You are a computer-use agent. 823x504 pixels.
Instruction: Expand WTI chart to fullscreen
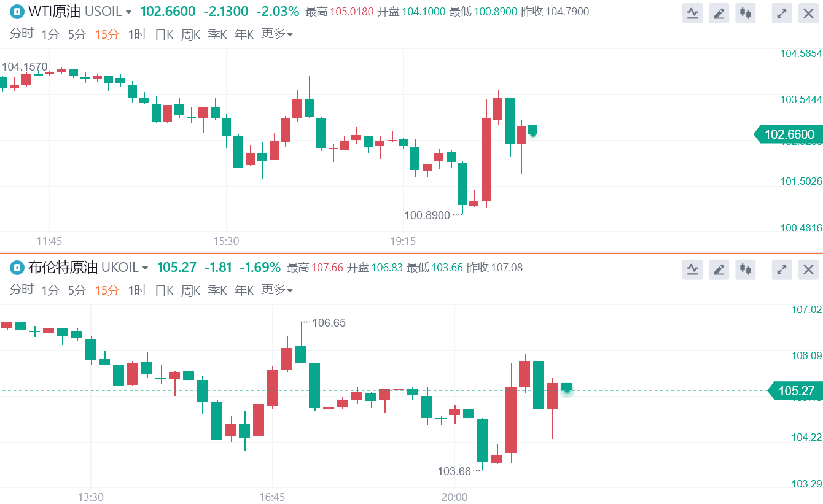coord(782,13)
